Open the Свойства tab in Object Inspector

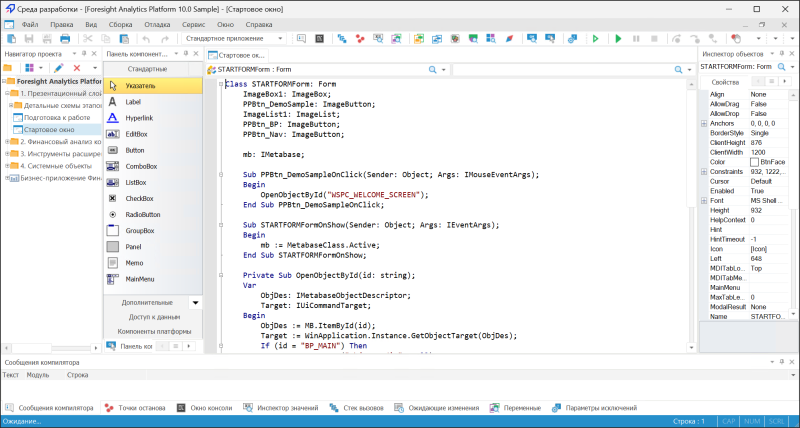coord(725,82)
